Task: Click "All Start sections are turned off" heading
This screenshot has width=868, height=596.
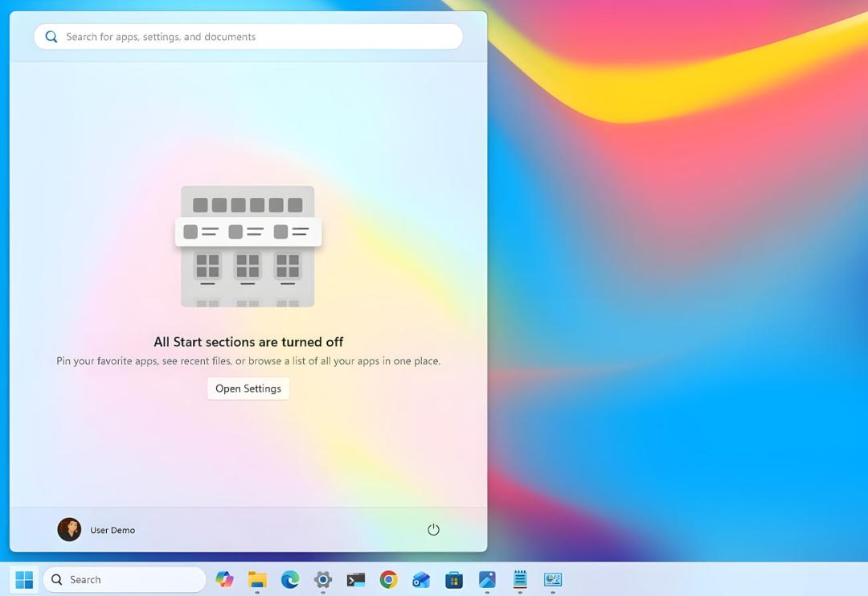Action: [x=248, y=342]
